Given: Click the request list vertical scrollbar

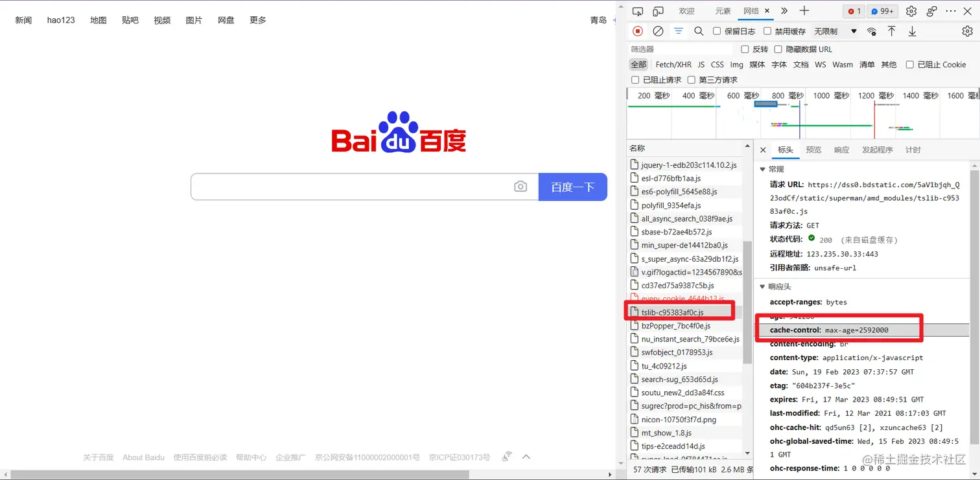Looking at the screenshot, I should 747,301.
